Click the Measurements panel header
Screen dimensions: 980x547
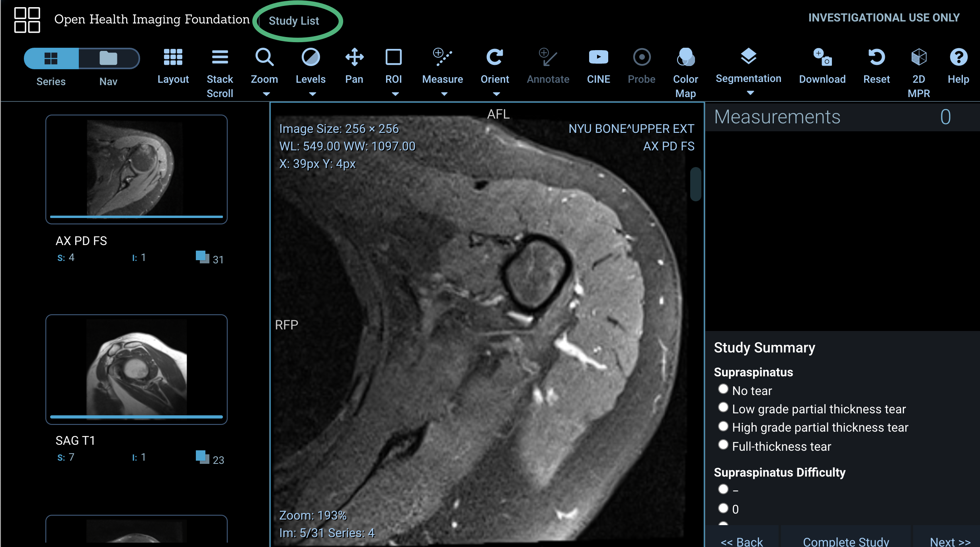(x=842, y=117)
